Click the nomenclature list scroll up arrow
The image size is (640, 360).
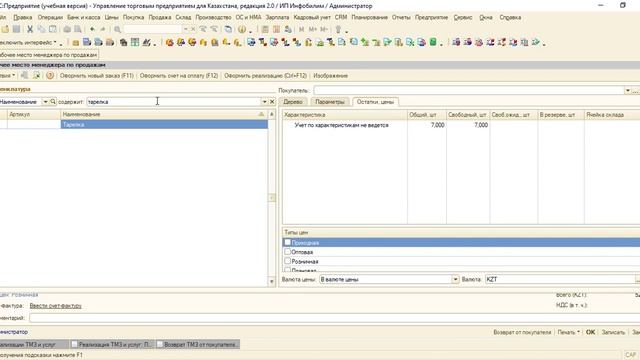(272, 115)
